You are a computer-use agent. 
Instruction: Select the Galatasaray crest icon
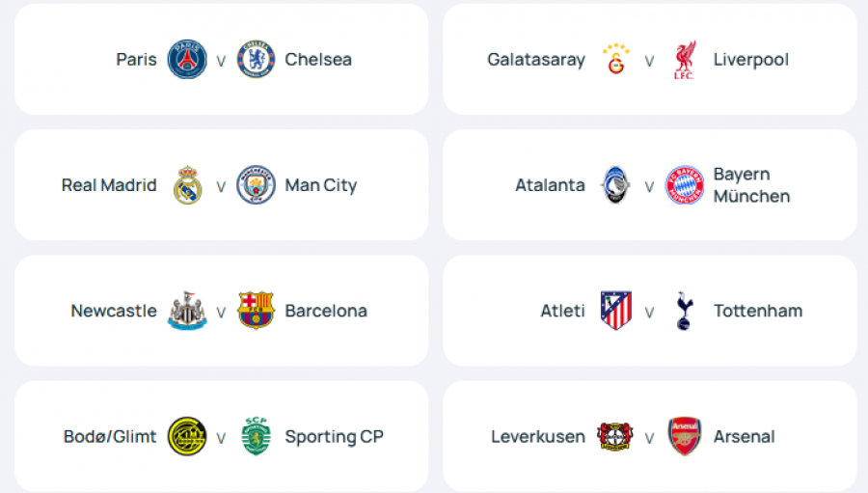pos(615,60)
